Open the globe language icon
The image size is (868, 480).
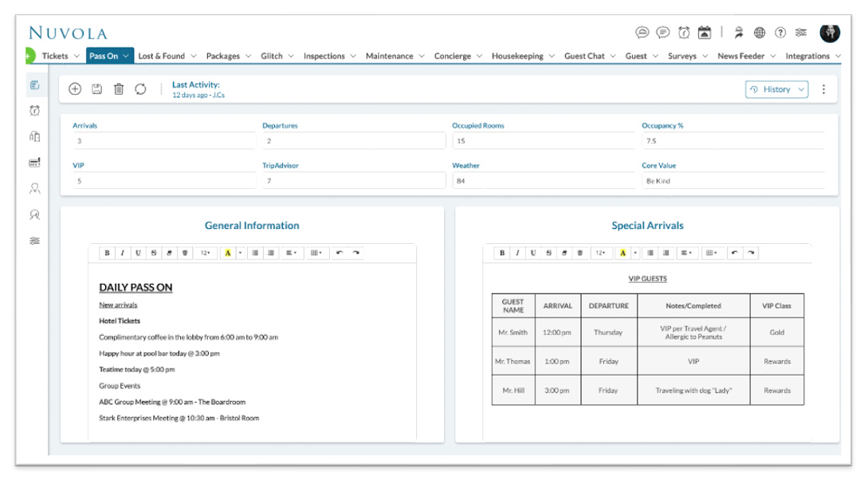[760, 33]
